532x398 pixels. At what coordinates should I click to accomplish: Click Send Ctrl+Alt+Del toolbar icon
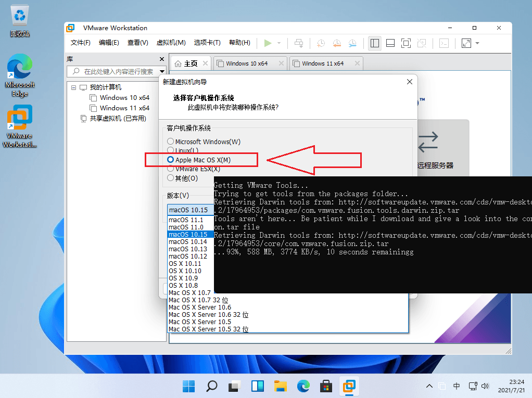click(x=299, y=43)
